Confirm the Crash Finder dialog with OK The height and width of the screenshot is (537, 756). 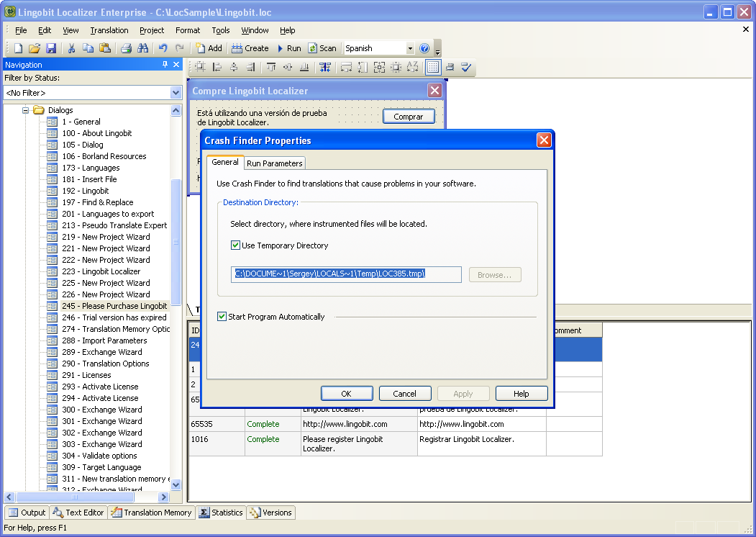tap(347, 394)
